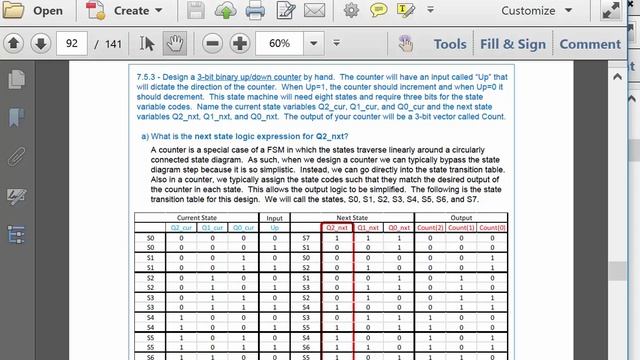Click the Output table heading
Viewport: 640px width, 360px height.
[x=461, y=218]
